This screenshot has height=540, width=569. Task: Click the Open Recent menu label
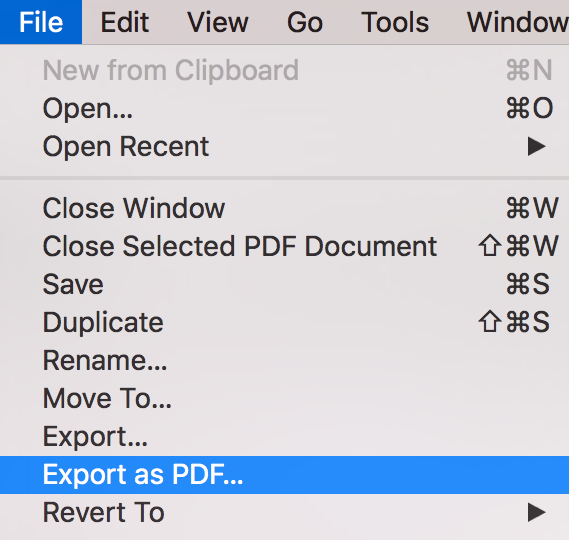click(126, 146)
